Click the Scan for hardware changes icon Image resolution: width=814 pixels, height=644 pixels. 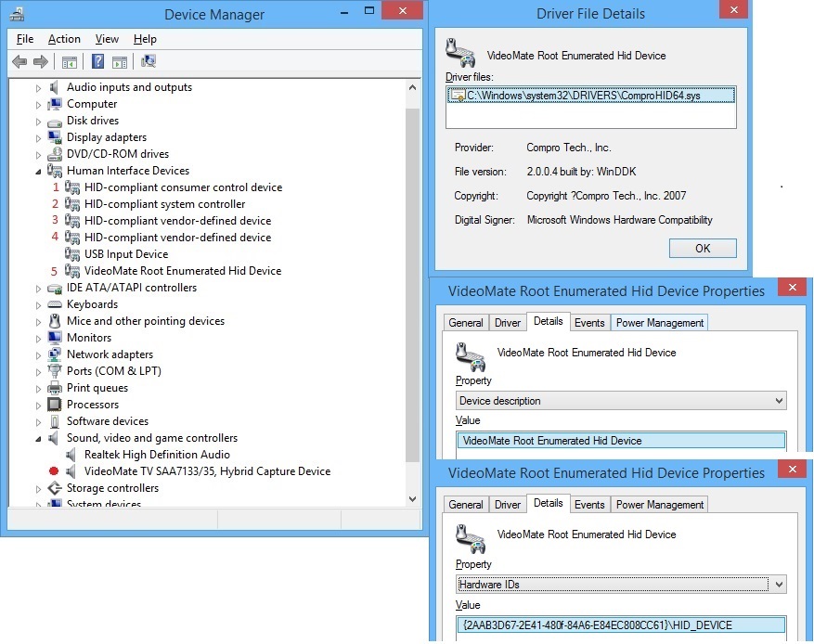click(x=149, y=62)
